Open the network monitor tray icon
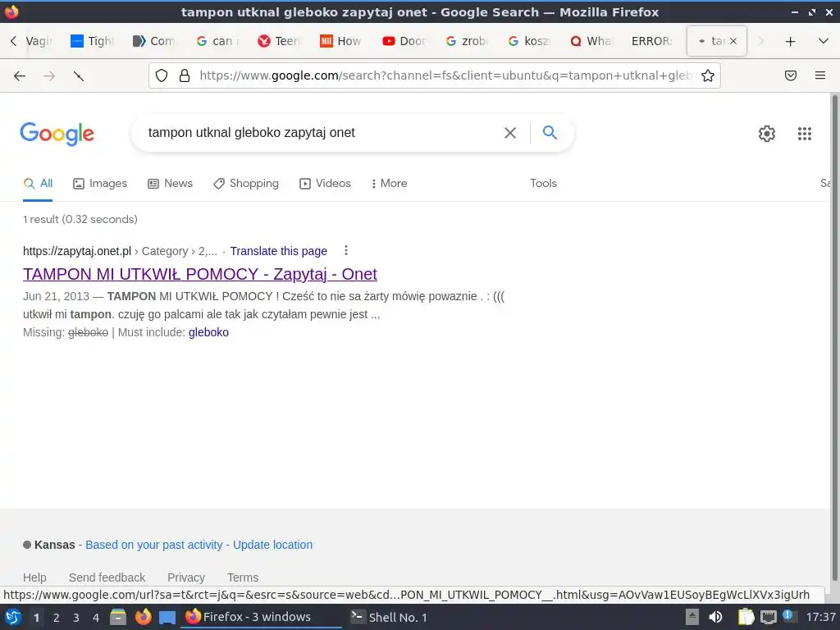This screenshot has width=840, height=630. [x=768, y=617]
